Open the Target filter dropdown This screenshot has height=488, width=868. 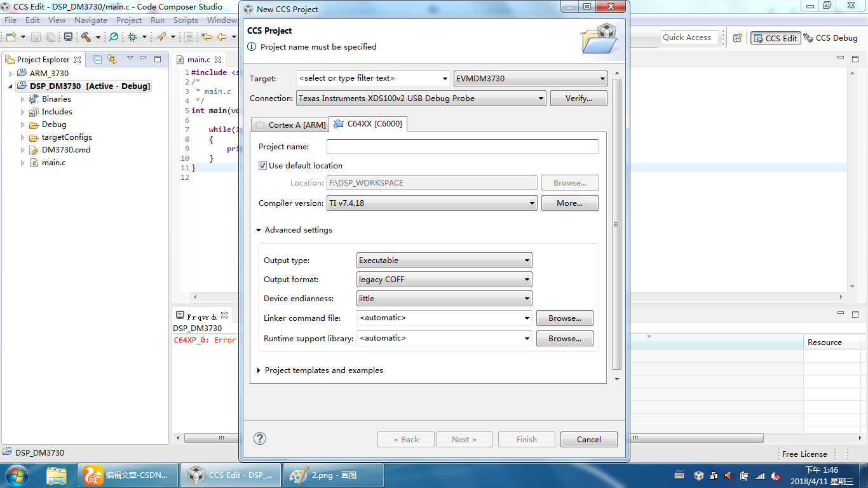[445, 79]
